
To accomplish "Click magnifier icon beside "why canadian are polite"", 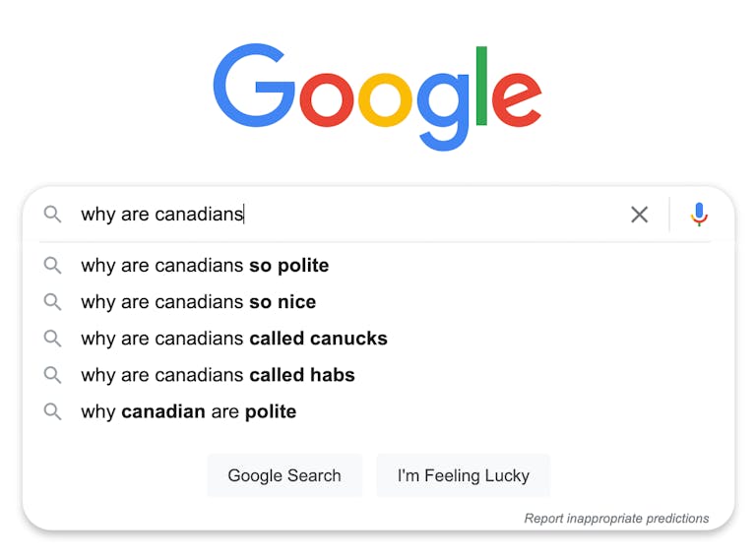I will pyautogui.click(x=53, y=411).
